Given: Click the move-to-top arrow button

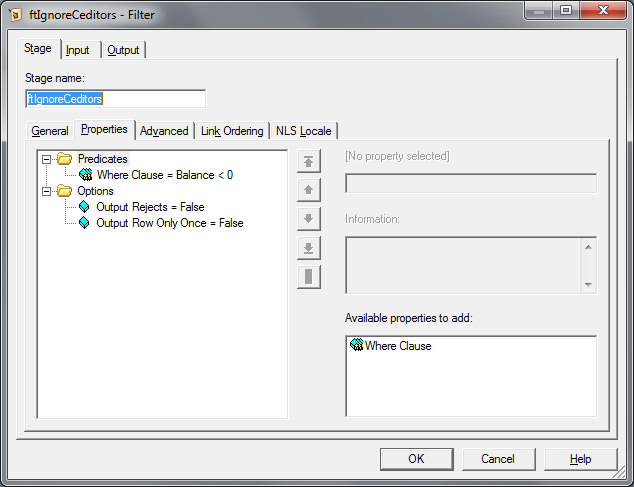Looking at the screenshot, I should click(x=309, y=162).
